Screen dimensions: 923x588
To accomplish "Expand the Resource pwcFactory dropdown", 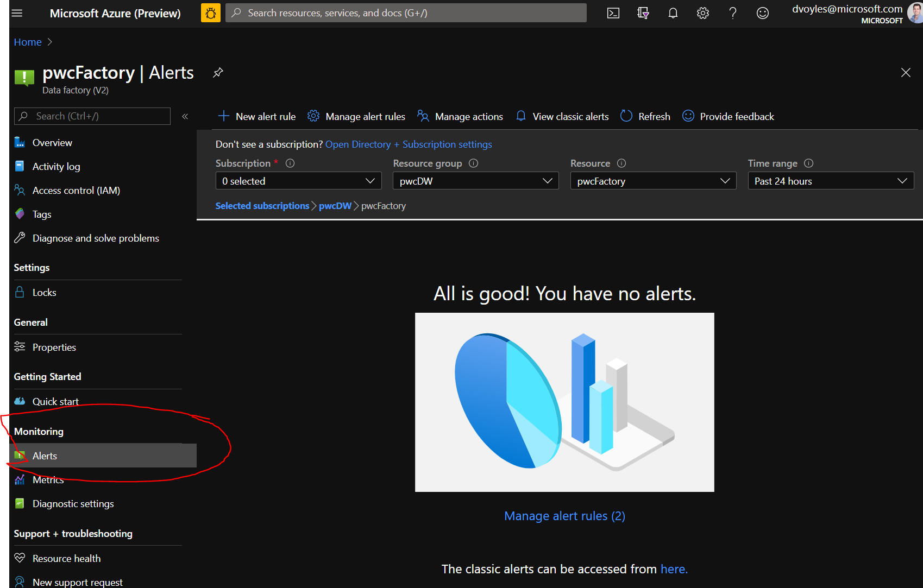I will point(654,181).
